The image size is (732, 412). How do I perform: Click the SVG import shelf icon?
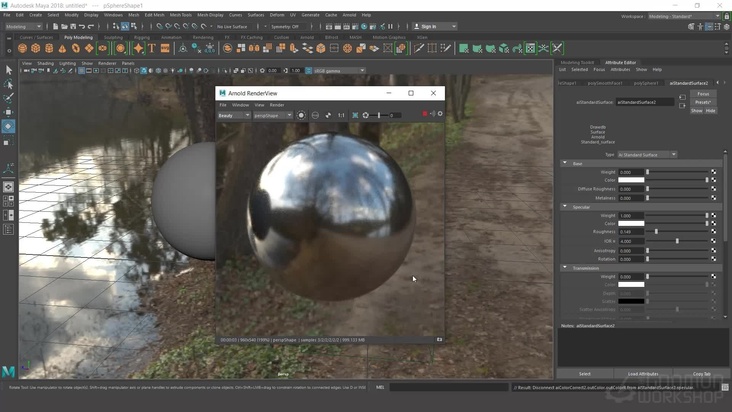coord(165,48)
